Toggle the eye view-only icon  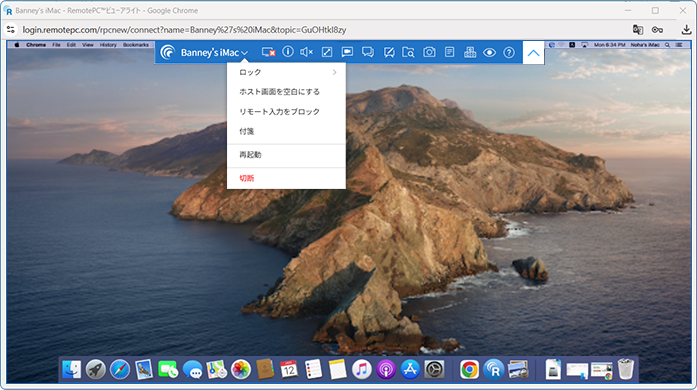489,52
